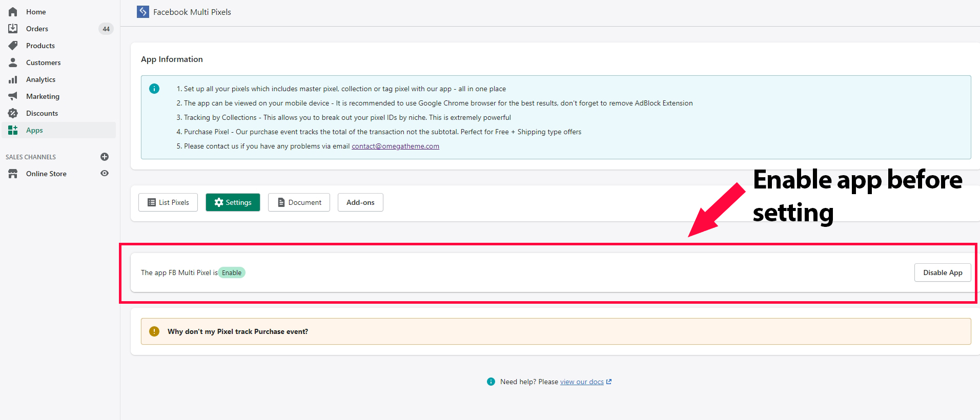Select Apps in the sidebar
The height and width of the screenshot is (420, 980).
(x=59, y=130)
